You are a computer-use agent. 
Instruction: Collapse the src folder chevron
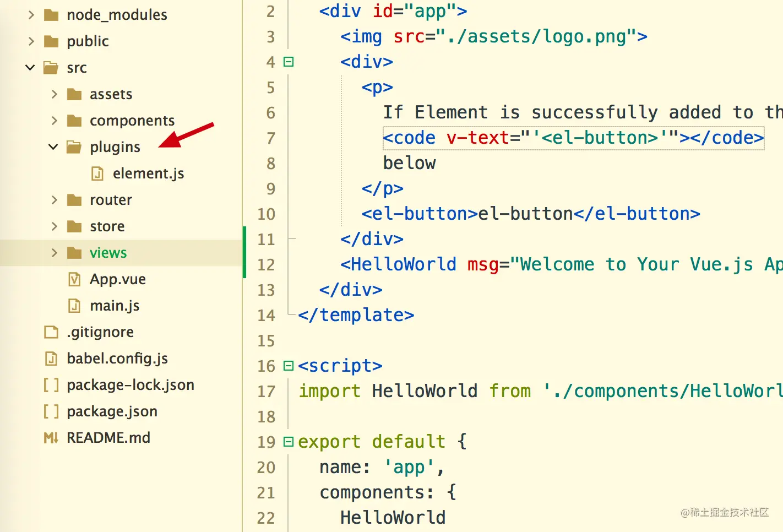click(x=30, y=68)
